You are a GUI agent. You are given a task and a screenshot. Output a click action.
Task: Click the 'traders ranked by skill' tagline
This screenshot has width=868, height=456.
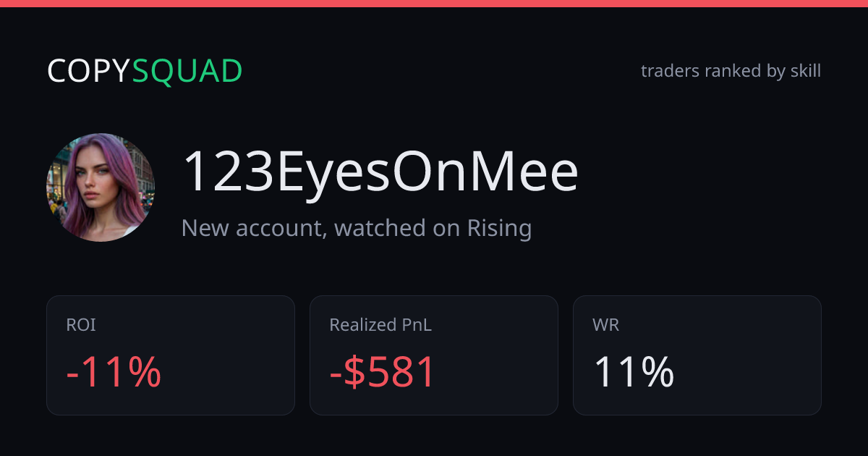coord(731,71)
